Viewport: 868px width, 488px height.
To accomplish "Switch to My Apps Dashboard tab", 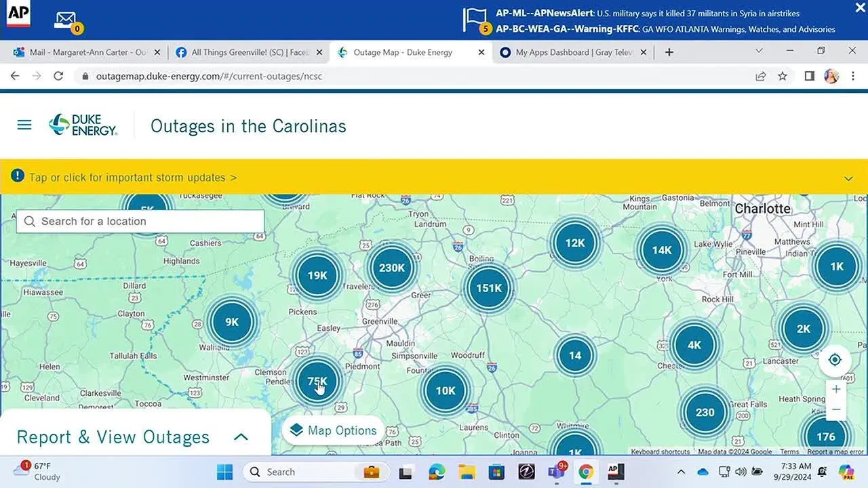I will tap(574, 52).
